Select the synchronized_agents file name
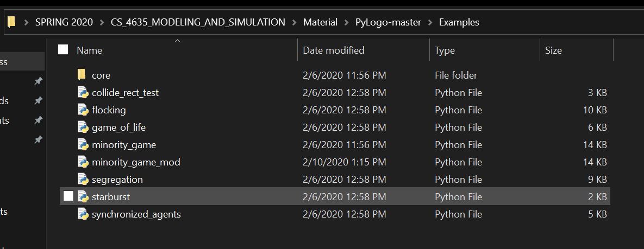Screen dimensions: 644x249 [136, 214]
